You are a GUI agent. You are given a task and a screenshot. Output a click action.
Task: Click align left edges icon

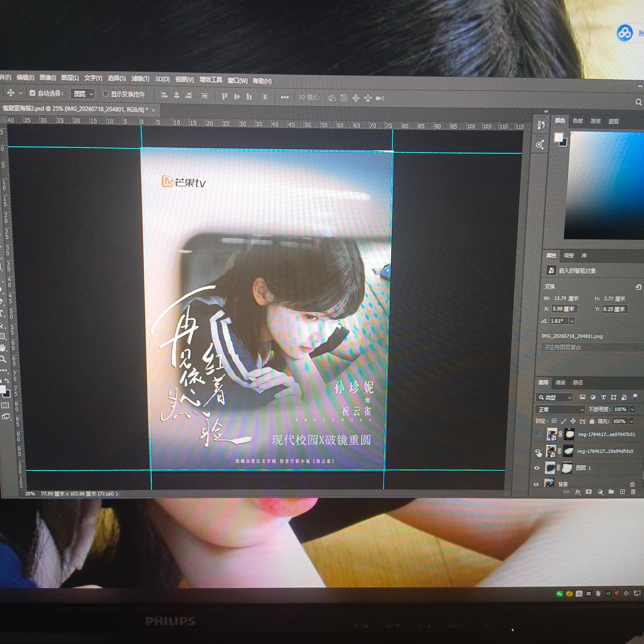click(x=165, y=95)
